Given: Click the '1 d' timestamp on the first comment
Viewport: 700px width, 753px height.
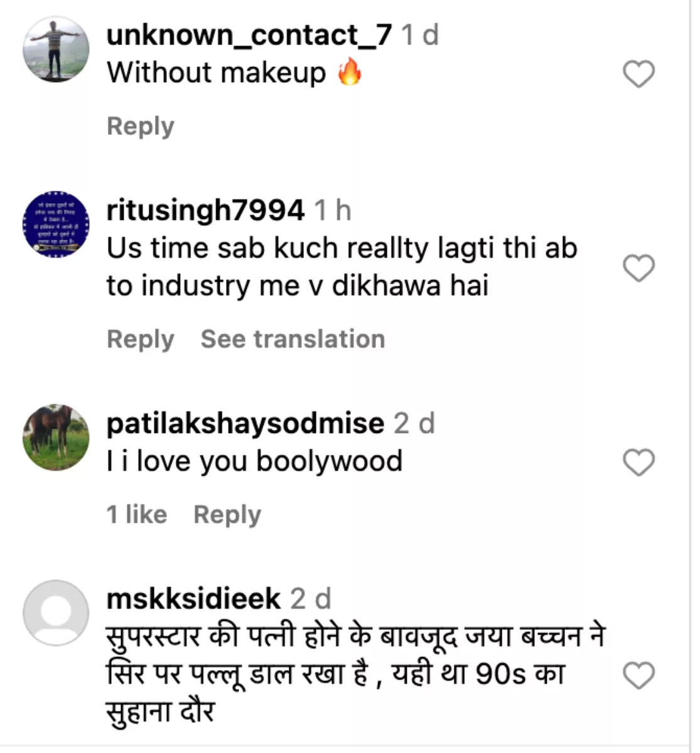Looking at the screenshot, I should (x=420, y=35).
